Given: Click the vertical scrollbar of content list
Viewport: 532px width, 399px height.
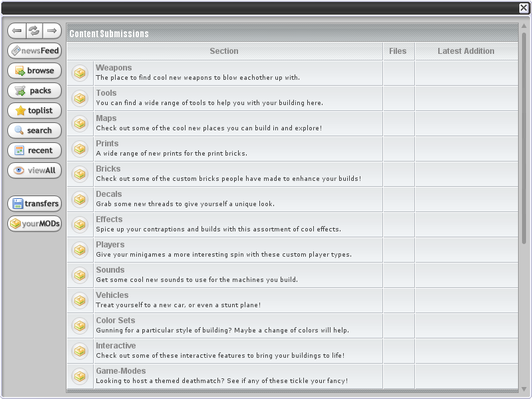Looking at the screenshot, I should (x=524, y=140).
